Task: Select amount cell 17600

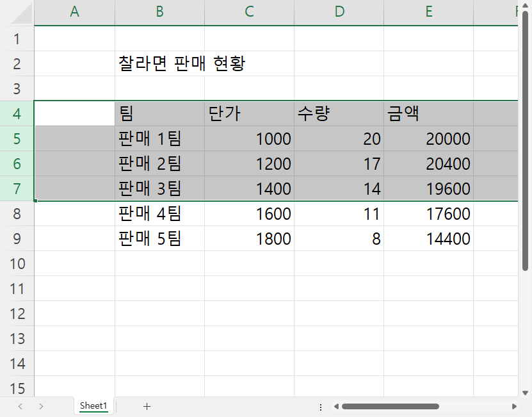Action: (428, 213)
